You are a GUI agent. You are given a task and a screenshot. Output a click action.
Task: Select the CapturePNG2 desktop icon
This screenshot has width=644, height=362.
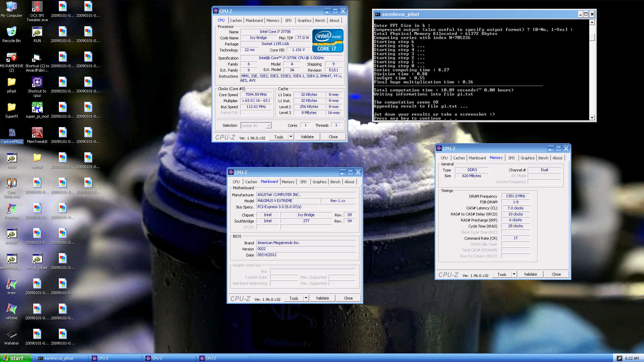(x=11, y=135)
